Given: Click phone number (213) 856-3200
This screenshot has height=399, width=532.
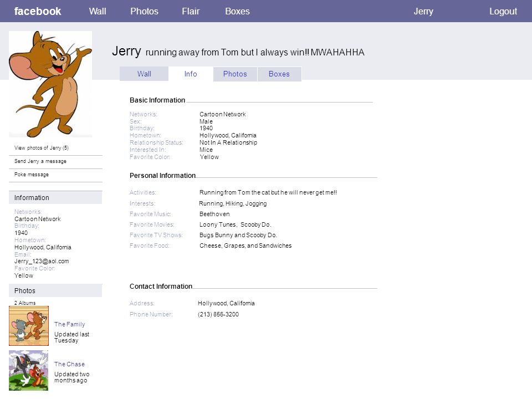Looking at the screenshot, I should [x=218, y=315].
